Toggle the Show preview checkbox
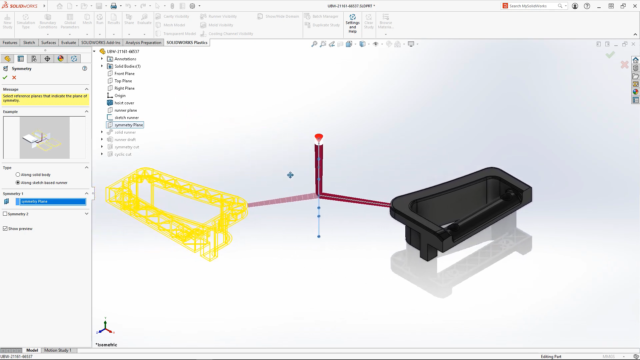The width and height of the screenshot is (640, 360). 5,229
